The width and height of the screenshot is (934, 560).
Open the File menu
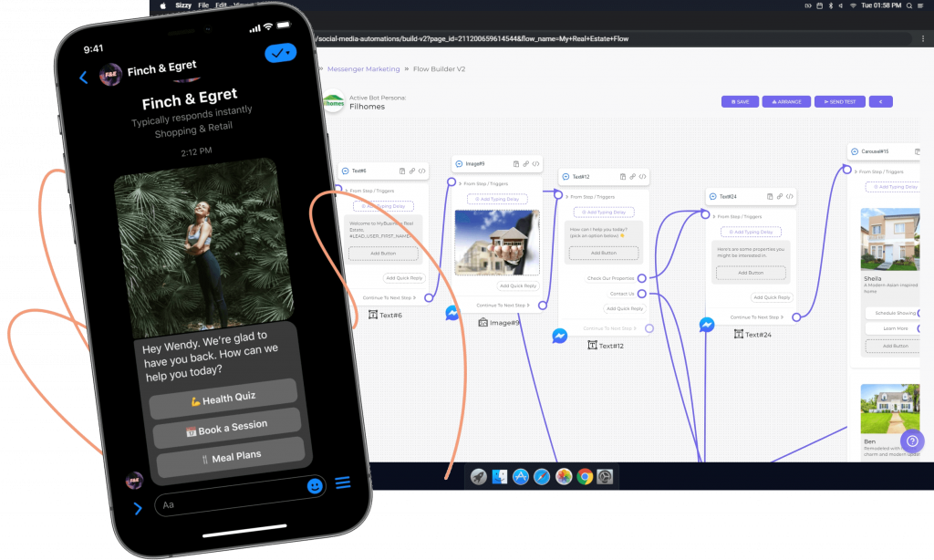click(x=203, y=5)
